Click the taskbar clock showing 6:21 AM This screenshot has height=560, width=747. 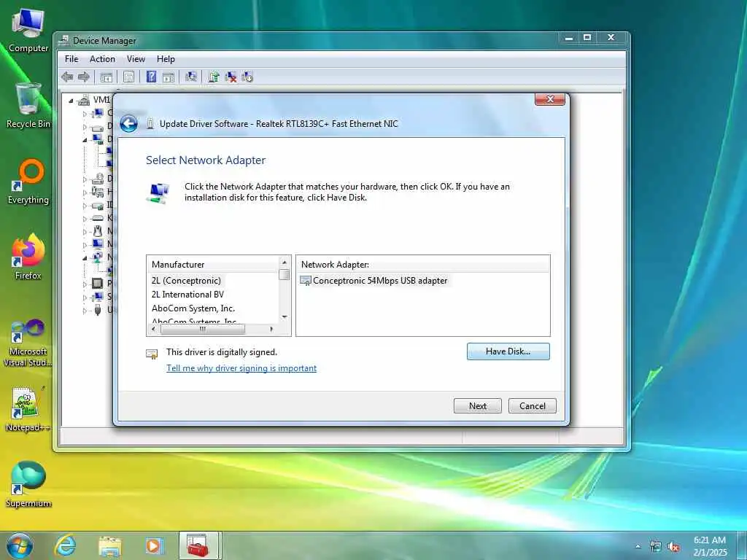[709, 545]
